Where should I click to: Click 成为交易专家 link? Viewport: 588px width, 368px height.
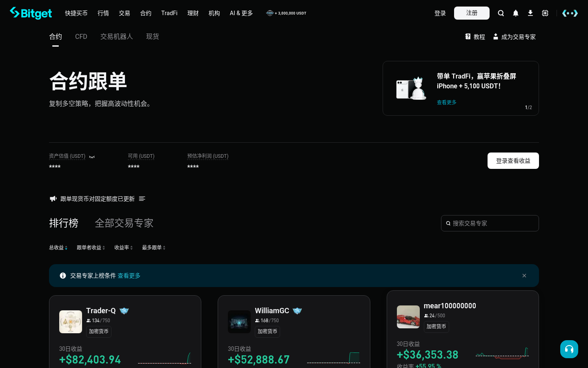(514, 37)
